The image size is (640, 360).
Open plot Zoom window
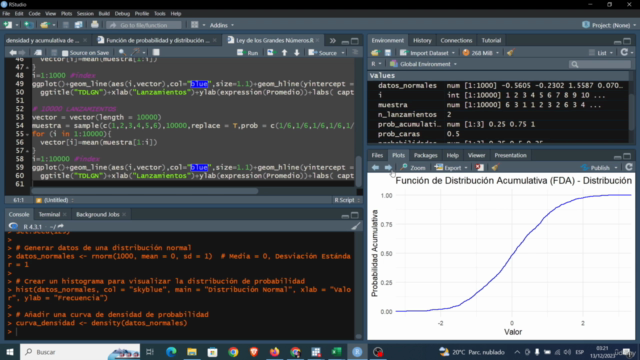click(x=413, y=167)
